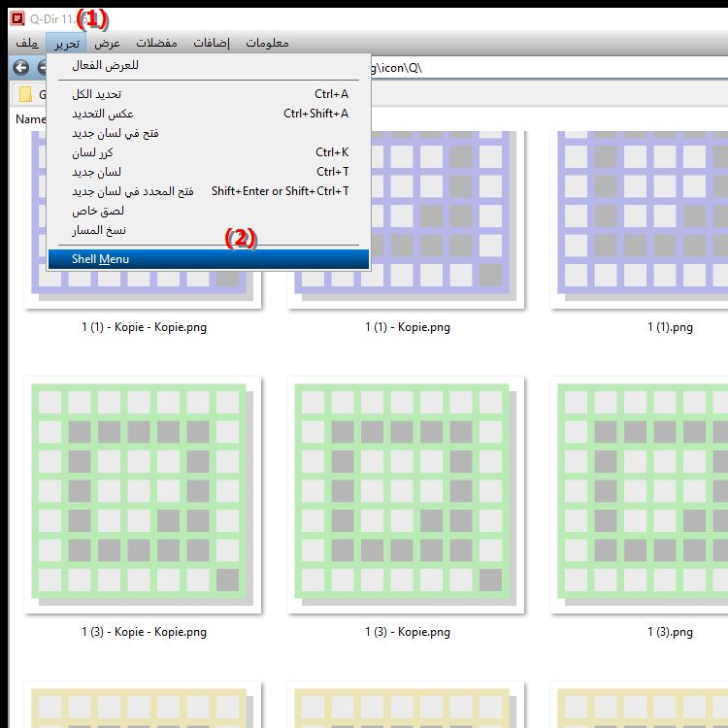The image size is (728, 728).
Task: Click the Q-Dir application icon in title bar
Action: [17, 18]
